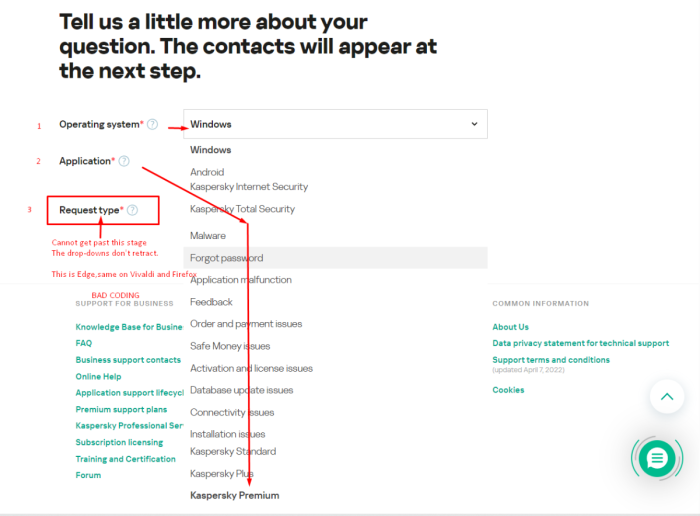
Task: Open the FAQ link
Action: (x=84, y=343)
